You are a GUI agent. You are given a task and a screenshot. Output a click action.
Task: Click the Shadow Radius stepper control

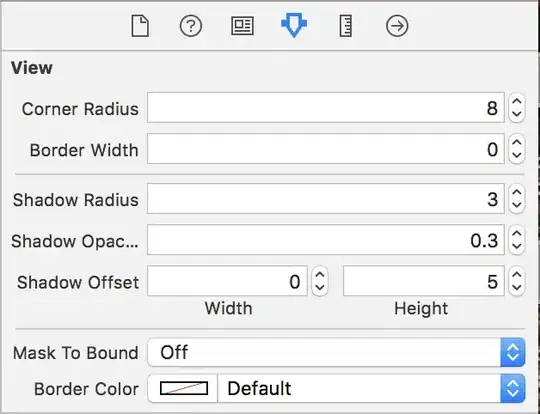pyautogui.click(x=516, y=198)
